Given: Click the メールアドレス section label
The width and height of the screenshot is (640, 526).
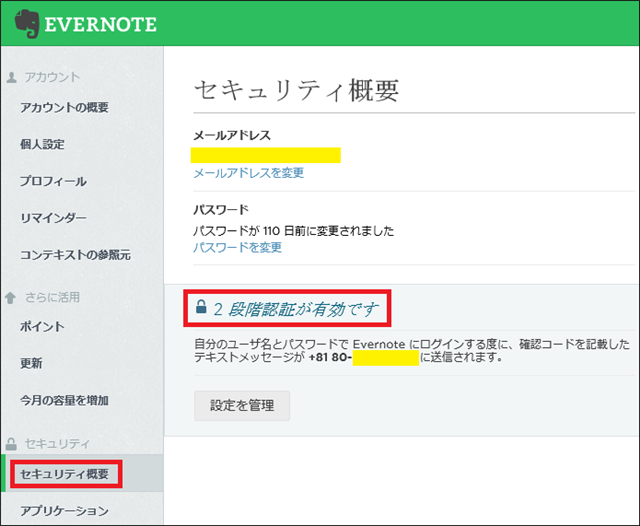Looking at the screenshot, I should (x=232, y=135).
